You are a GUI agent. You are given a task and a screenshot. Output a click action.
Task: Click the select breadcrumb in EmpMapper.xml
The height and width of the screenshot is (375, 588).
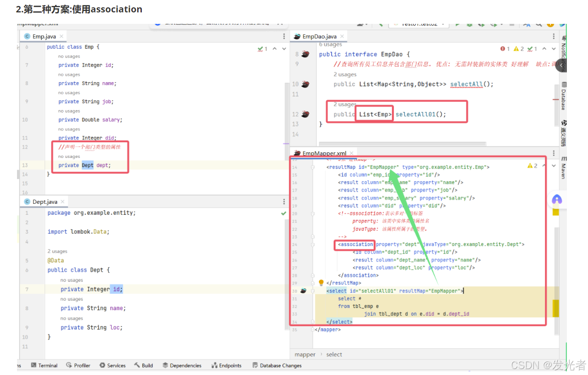[x=334, y=354]
